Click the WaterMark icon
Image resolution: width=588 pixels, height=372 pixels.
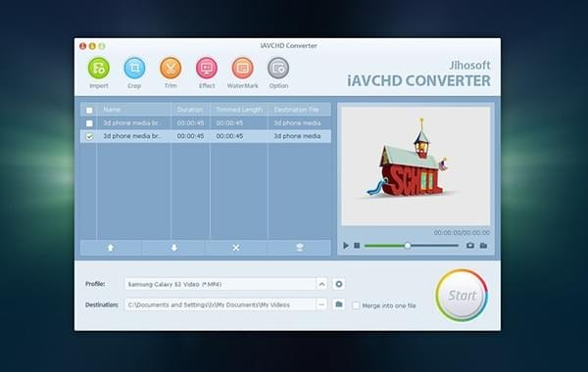click(243, 69)
